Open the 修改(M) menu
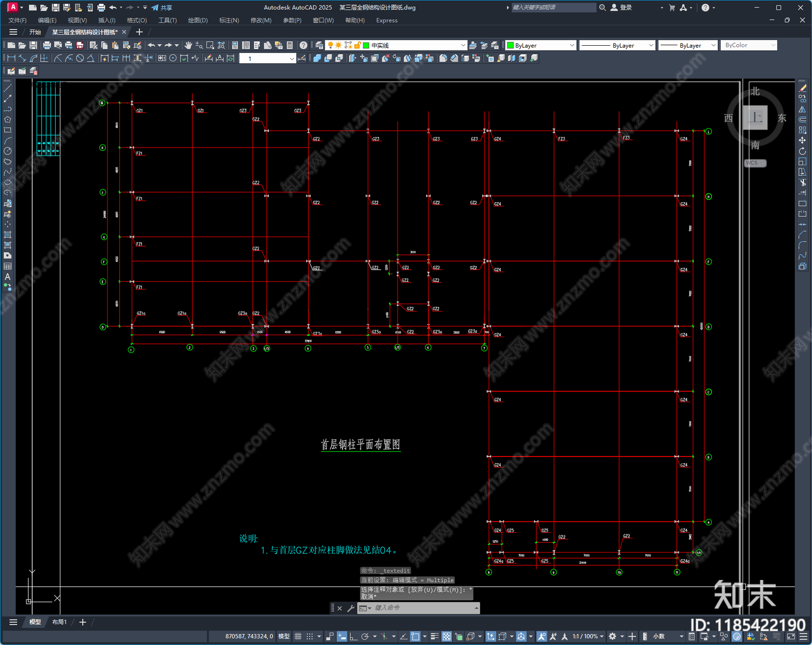 pos(261,20)
